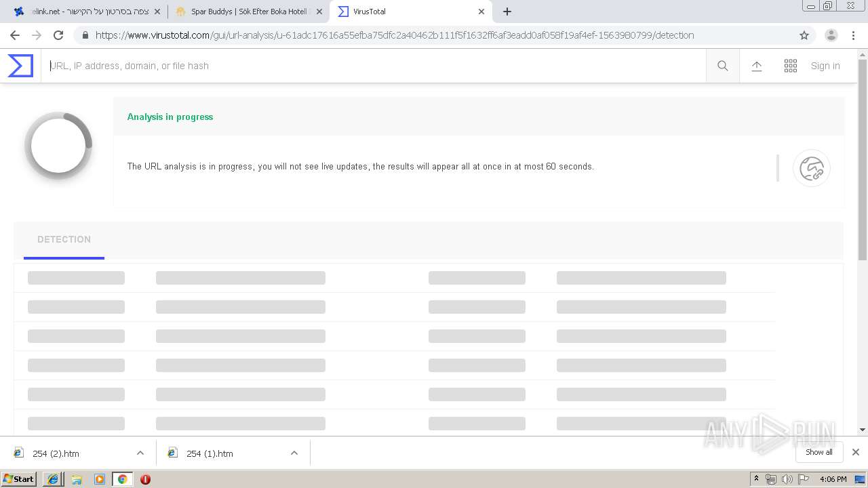Click the VirusTotal sigma logo
The height and width of the screenshot is (488, 868).
click(x=20, y=66)
